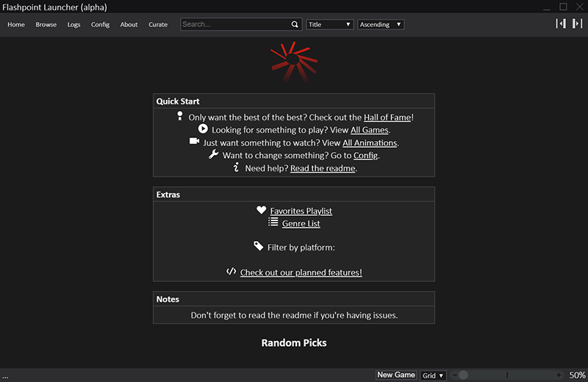The width and height of the screenshot is (588, 382).
Task: Open Check out our planned features link
Action: (301, 273)
